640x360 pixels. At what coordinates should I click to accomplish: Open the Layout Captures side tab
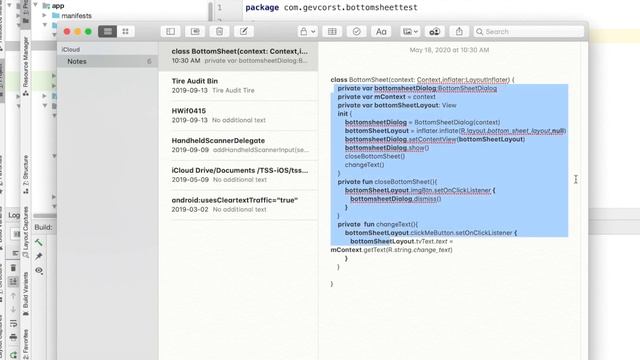25,232
